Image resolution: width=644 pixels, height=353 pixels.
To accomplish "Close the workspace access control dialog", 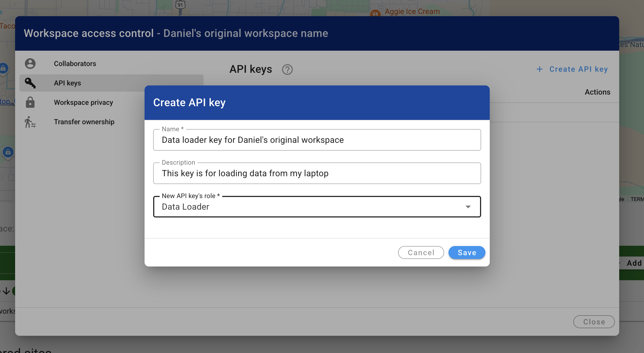I will pyautogui.click(x=594, y=322).
